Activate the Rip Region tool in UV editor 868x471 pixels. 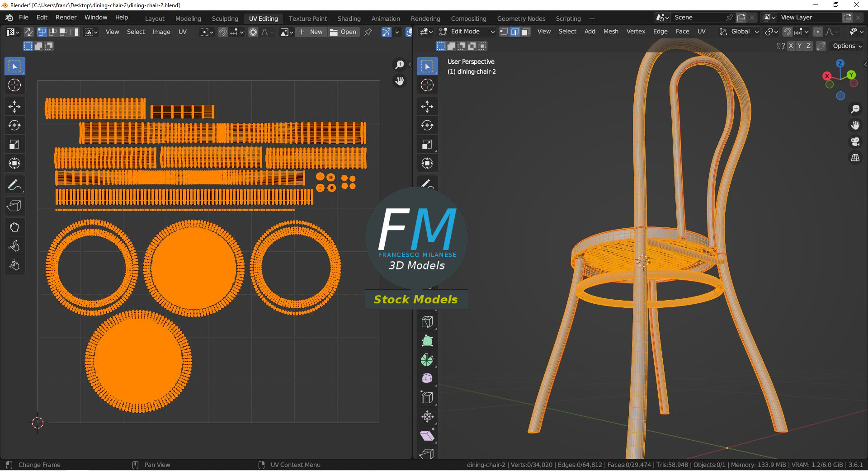pyautogui.click(x=14, y=206)
